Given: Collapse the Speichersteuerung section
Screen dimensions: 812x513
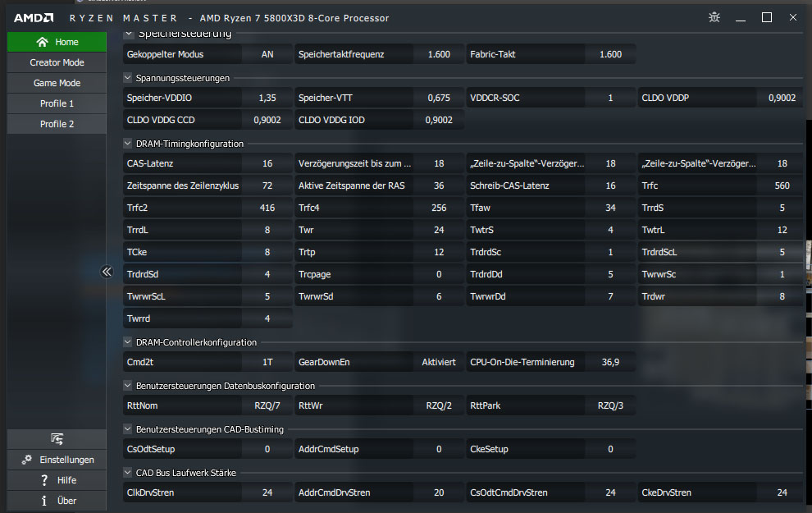Looking at the screenshot, I should [128, 34].
